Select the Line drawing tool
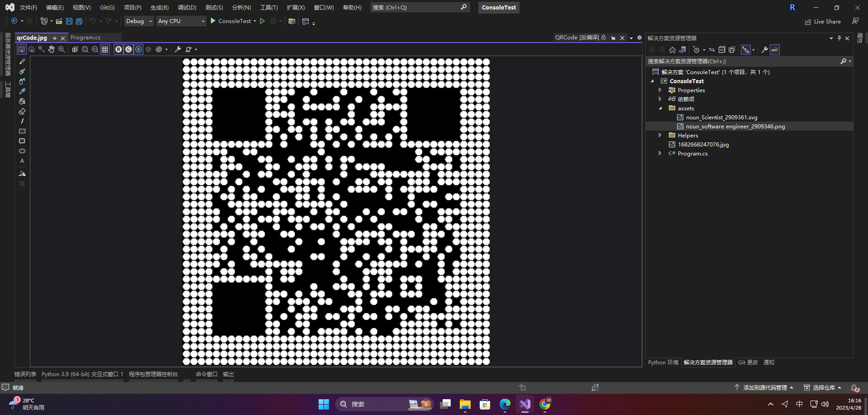 [22, 121]
